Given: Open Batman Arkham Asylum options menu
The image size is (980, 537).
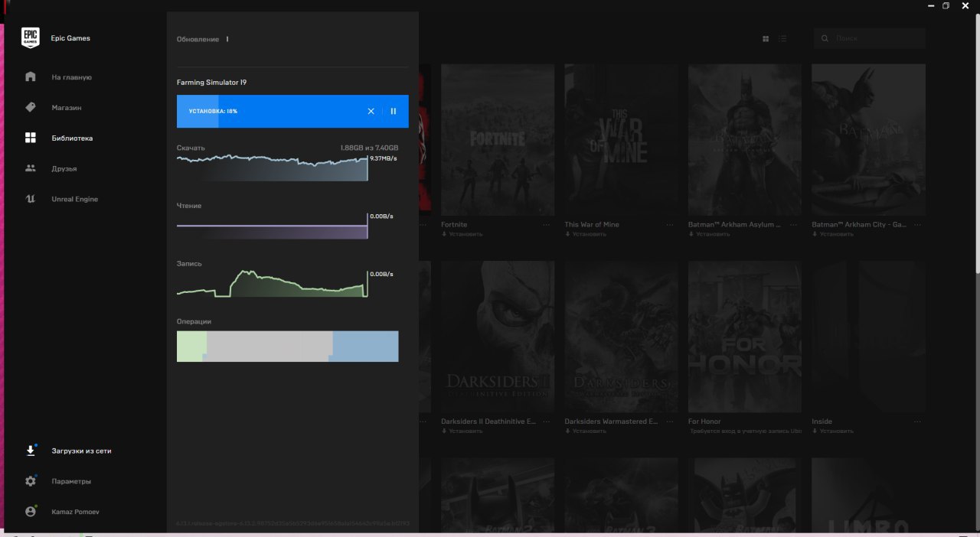Looking at the screenshot, I should click(794, 225).
